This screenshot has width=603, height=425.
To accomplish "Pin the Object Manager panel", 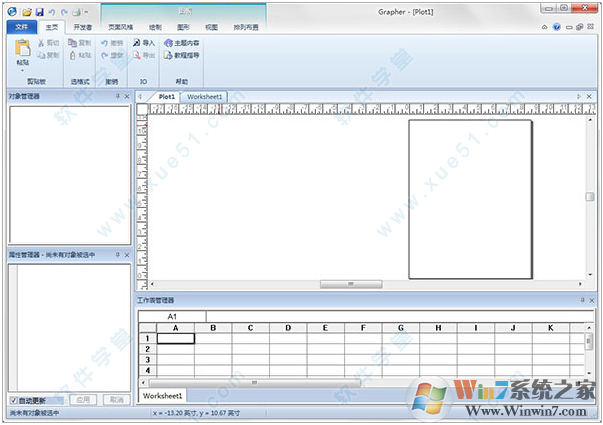I will pos(118,96).
